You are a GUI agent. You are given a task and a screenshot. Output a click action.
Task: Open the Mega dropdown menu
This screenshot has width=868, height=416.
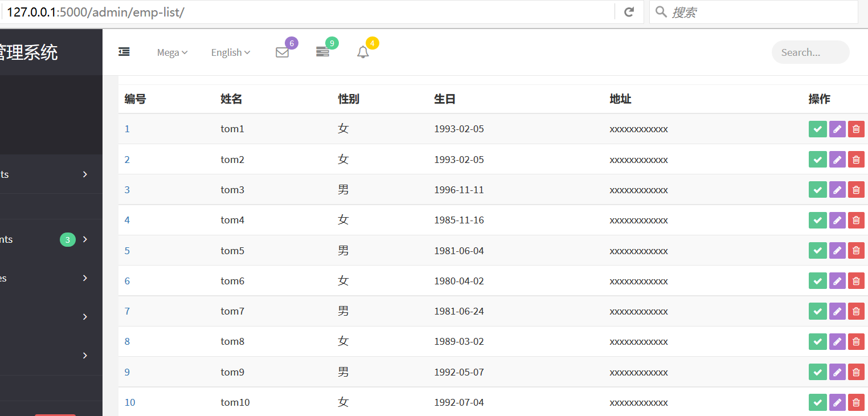pyautogui.click(x=173, y=52)
